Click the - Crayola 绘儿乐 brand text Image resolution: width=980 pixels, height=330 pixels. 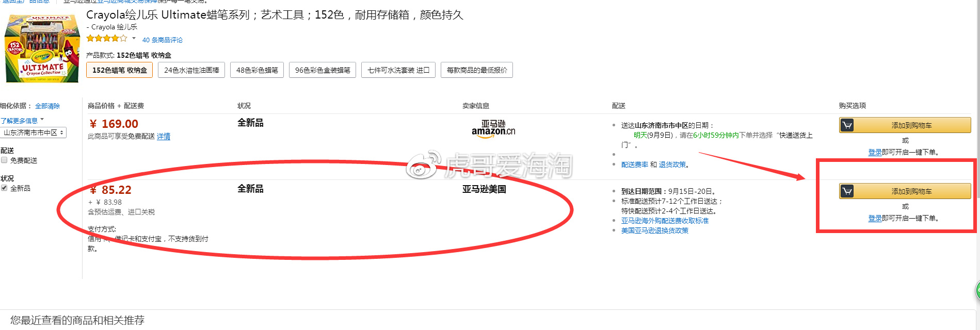[x=111, y=27]
